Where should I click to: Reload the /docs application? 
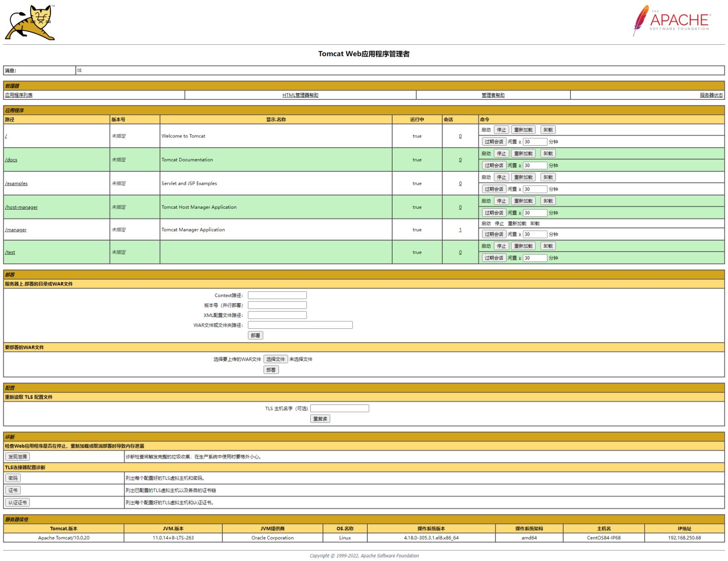pyautogui.click(x=523, y=153)
